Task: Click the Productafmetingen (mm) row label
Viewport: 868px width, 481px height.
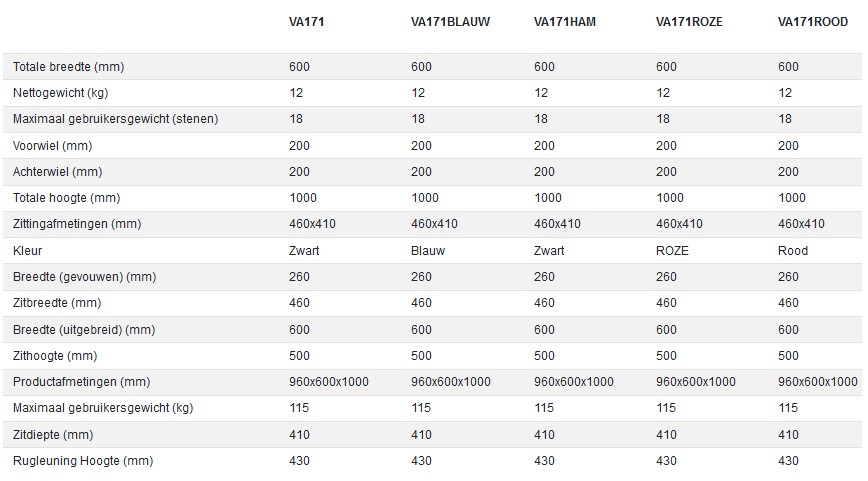Action: [x=81, y=382]
